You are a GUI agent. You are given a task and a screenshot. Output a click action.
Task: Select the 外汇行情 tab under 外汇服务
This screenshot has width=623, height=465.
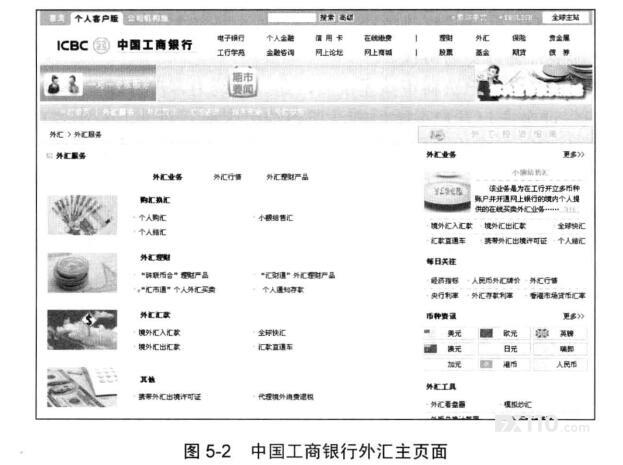pyautogui.click(x=227, y=177)
